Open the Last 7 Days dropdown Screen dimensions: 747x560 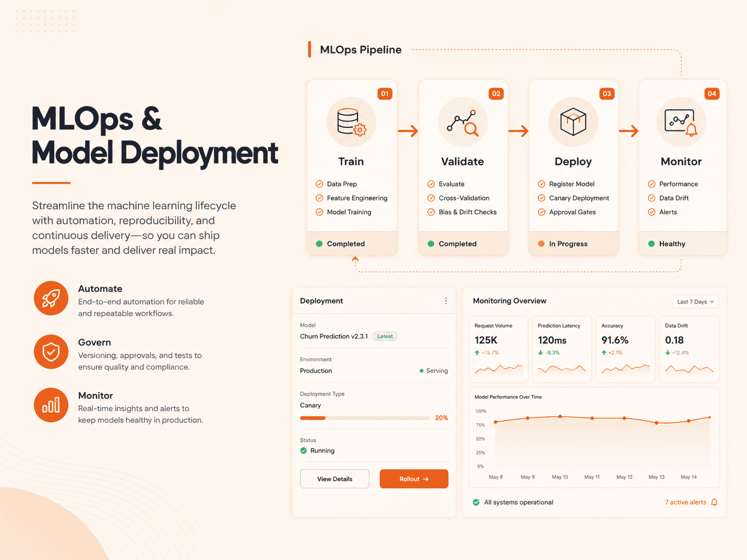coord(695,302)
